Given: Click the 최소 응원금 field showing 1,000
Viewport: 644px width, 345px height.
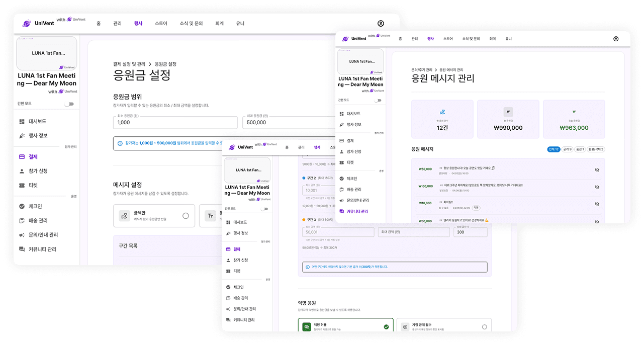Looking at the screenshot, I should point(175,122).
